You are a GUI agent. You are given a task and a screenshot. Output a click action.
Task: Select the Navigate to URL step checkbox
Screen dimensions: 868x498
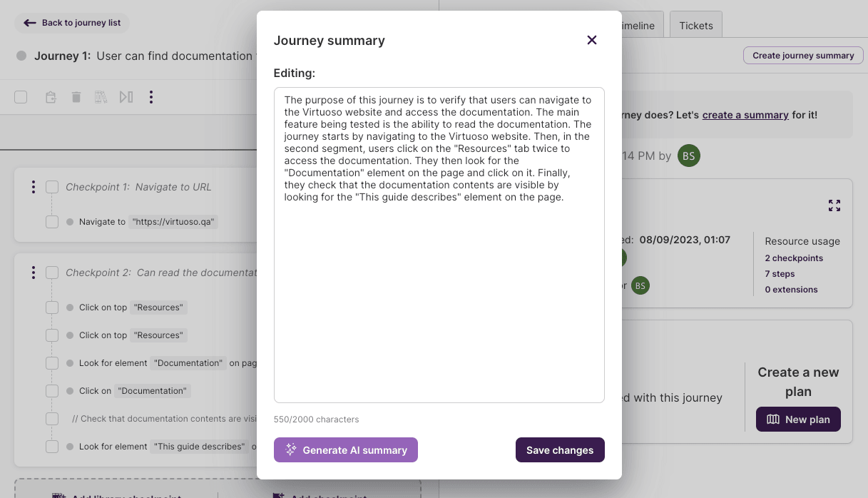51,221
